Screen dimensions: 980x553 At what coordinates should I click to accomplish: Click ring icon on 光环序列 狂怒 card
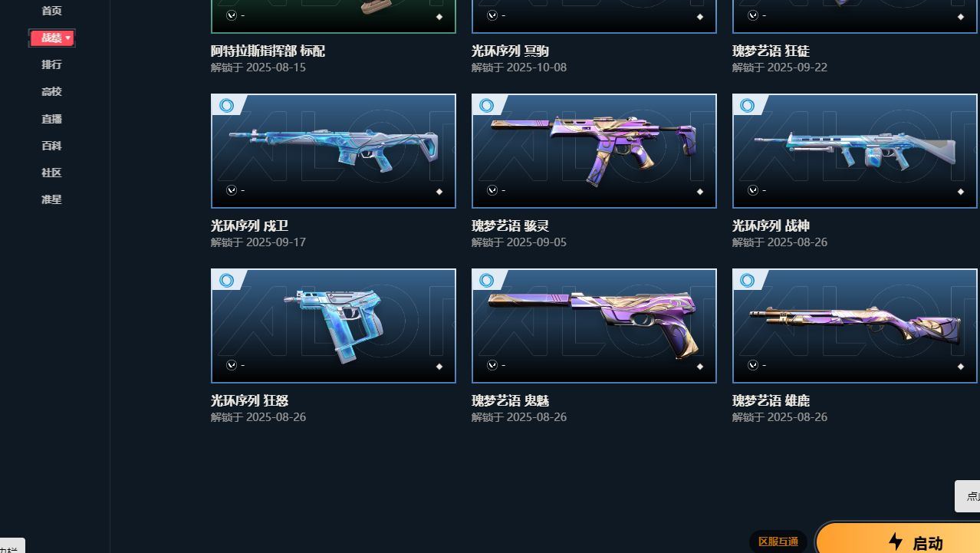(226, 280)
